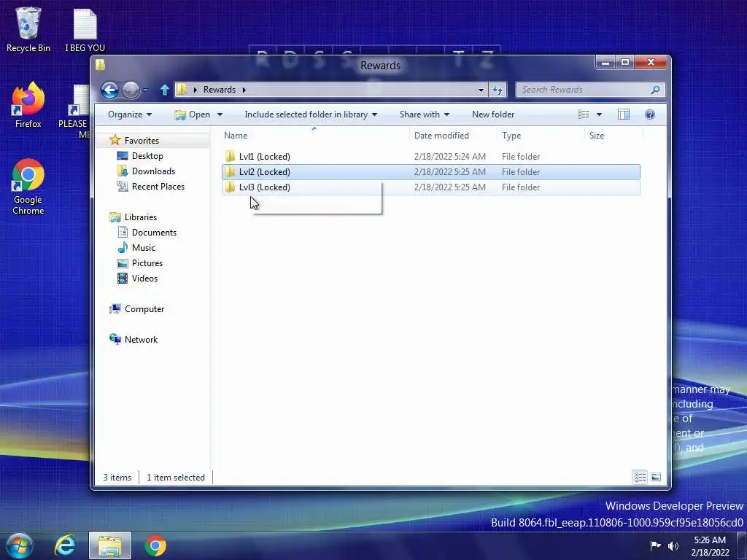Open Include selected folder in library menu
747x560 pixels.
311,114
